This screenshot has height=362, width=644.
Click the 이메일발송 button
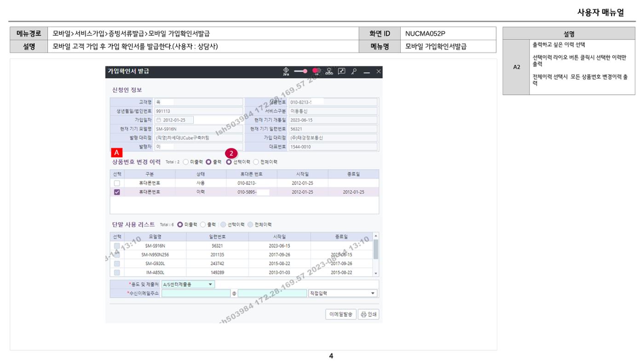[340, 315]
